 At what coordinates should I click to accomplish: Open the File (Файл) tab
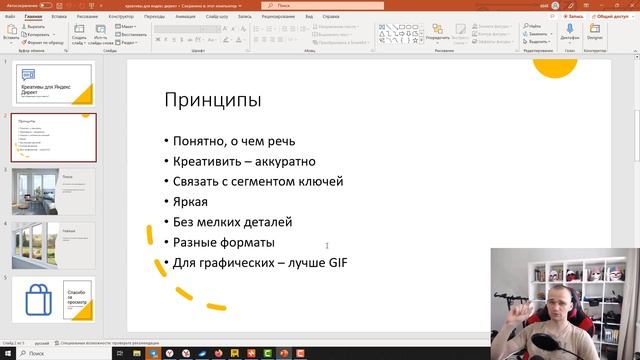[x=10, y=17]
